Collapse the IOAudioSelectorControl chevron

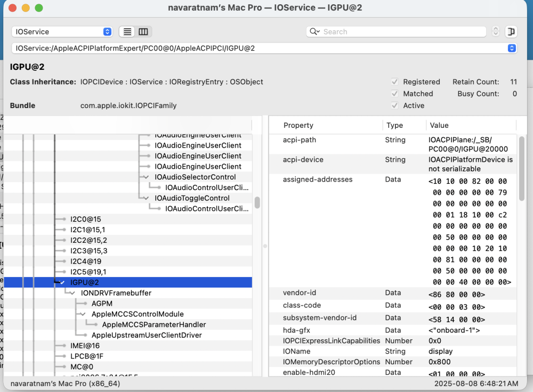[147, 177]
